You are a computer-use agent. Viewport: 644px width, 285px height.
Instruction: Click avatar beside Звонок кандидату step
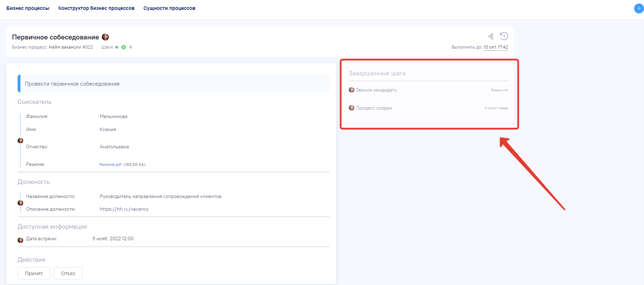pyautogui.click(x=352, y=90)
